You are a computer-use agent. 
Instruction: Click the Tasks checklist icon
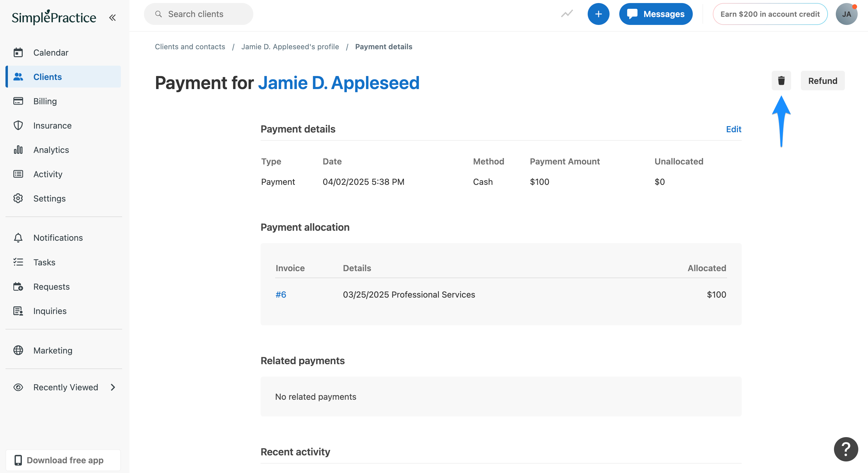(18, 262)
